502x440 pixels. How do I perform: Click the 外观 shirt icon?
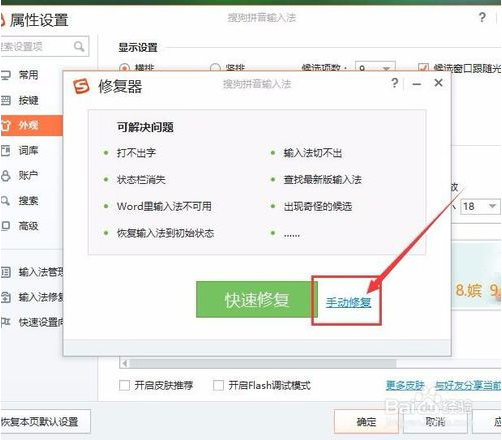[6, 126]
